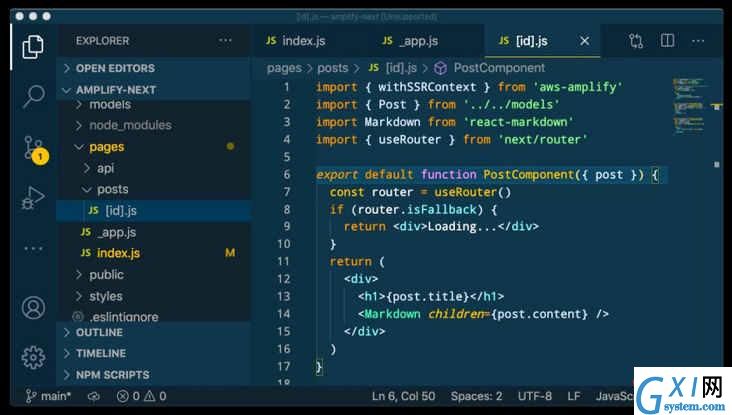Open problems warnings count in status bar
This screenshot has width=732, height=415.
point(155,396)
